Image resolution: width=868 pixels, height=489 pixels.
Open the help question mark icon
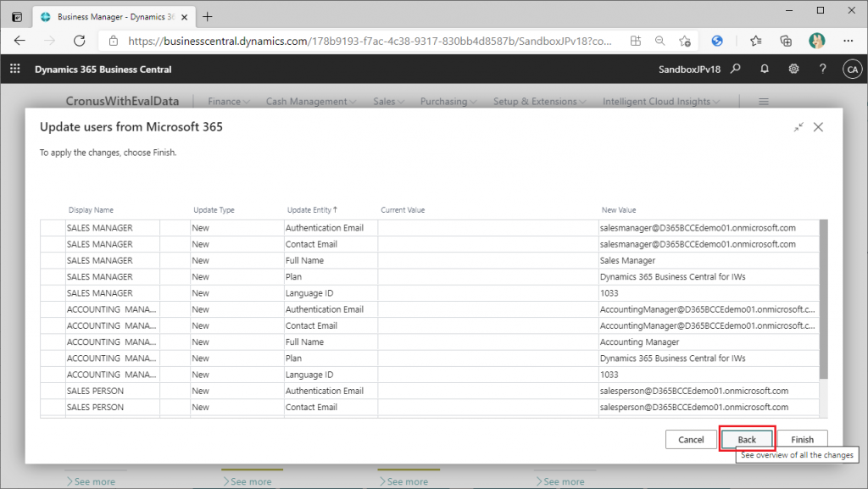822,69
